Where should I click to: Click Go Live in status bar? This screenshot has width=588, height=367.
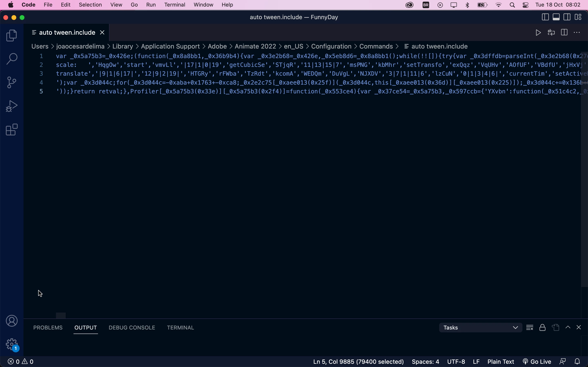click(x=537, y=362)
